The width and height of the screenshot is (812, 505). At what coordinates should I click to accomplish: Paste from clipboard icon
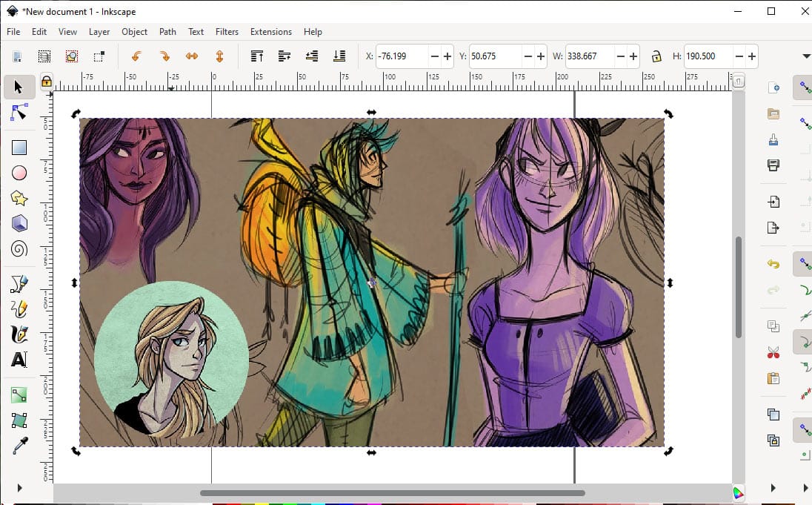[x=773, y=378]
